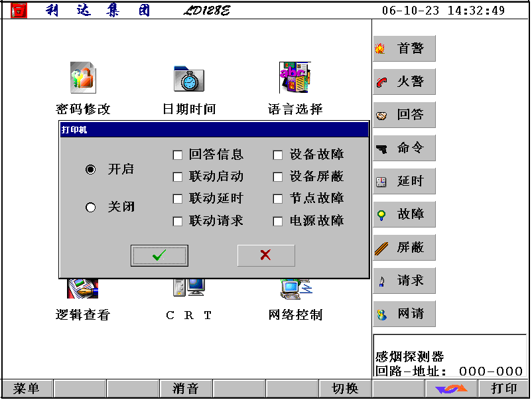Open the 菜单 menu in bottom bar
Image resolution: width=532 pixels, height=402 pixels.
click(x=27, y=389)
